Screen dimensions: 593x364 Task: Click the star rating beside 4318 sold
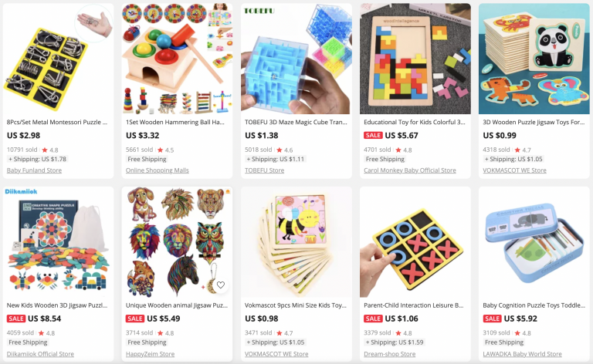pos(523,150)
